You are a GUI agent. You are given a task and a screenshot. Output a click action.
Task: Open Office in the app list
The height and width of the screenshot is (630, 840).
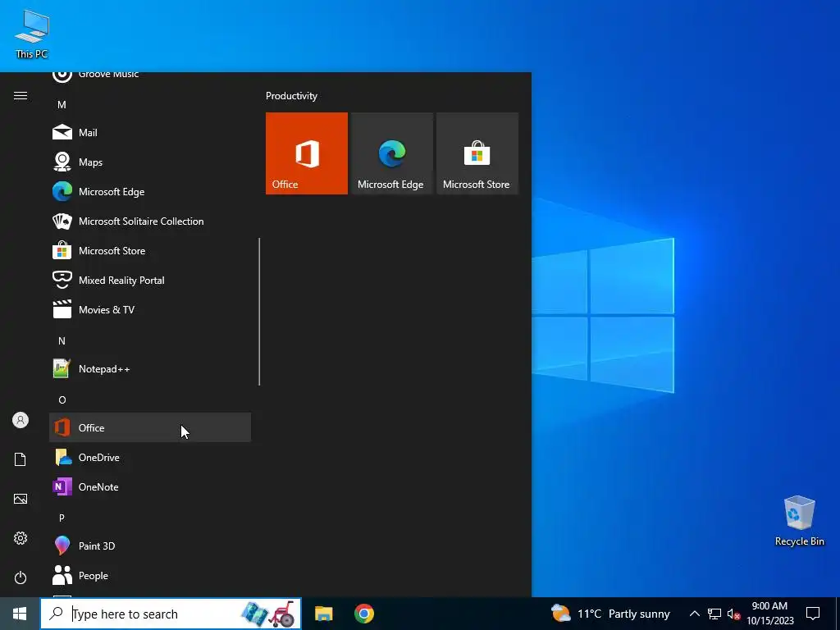pos(150,427)
